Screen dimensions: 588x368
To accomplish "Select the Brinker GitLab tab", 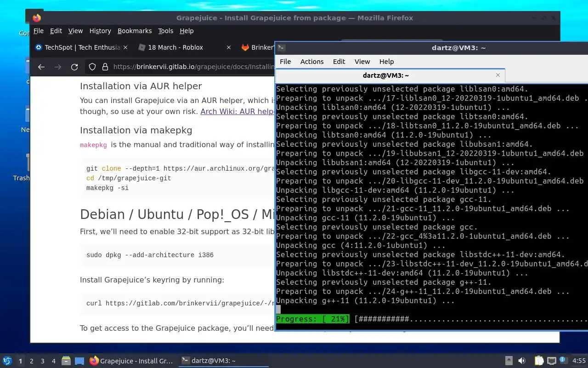I will tap(256, 47).
